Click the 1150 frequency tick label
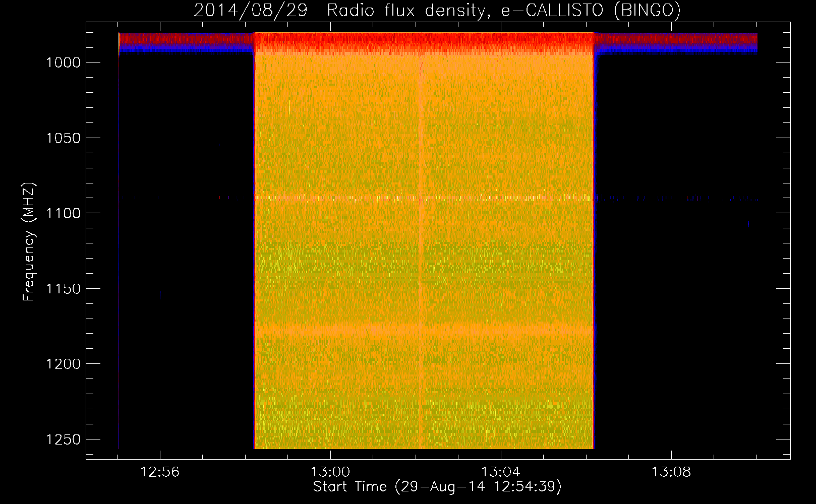The height and width of the screenshot is (504, 816). (x=63, y=289)
